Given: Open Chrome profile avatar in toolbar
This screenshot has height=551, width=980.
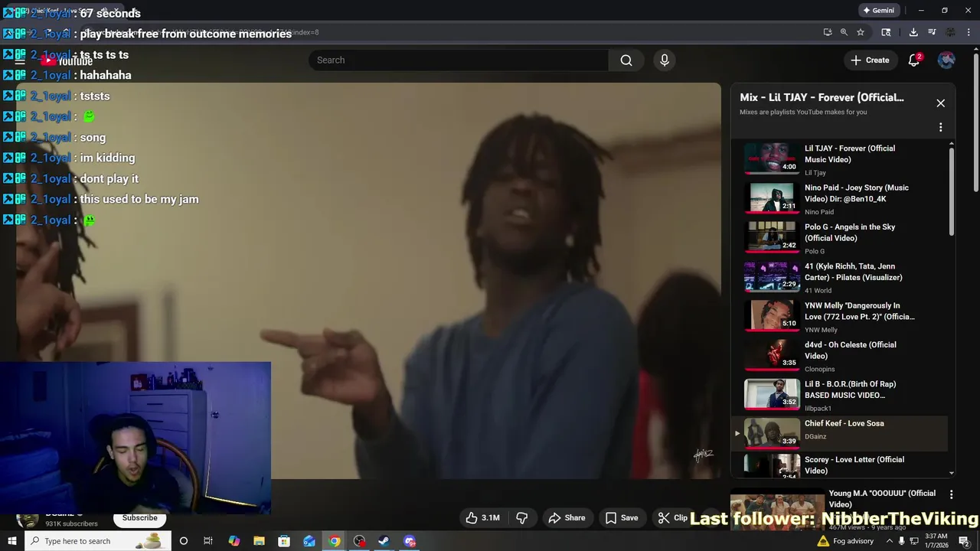Looking at the screenshot, I should click(950, 32).
